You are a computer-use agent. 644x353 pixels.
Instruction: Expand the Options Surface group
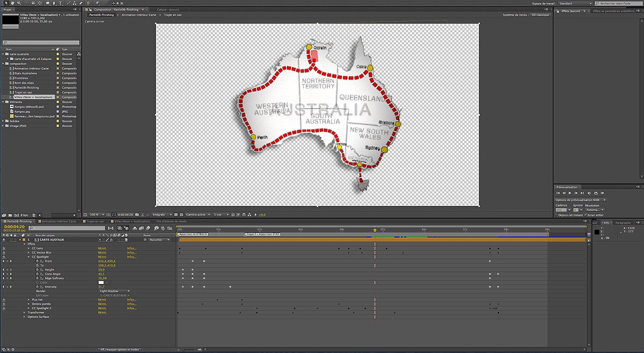coord(24,316)
